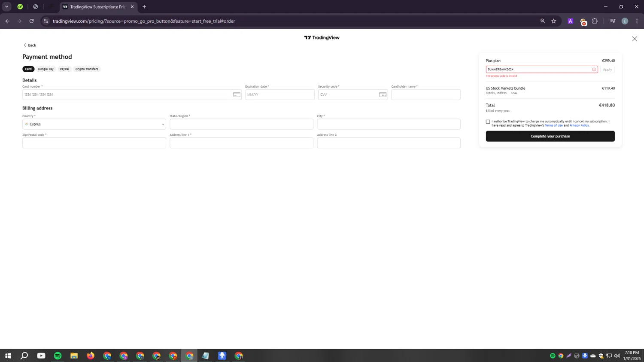Viewport: 644px width, 362px height.
Task: Click the US Stock Markets bundle text
Action: pos(505,88)
